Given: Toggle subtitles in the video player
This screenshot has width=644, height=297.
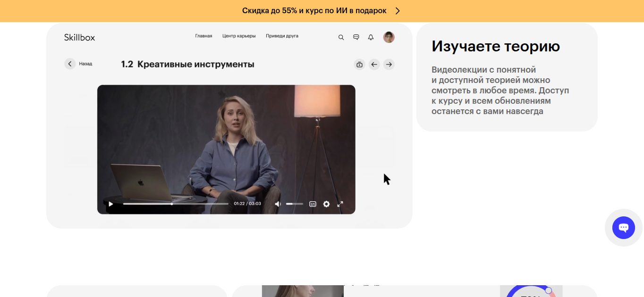Looking at the screenshot, I should click(x=313, y=204).
